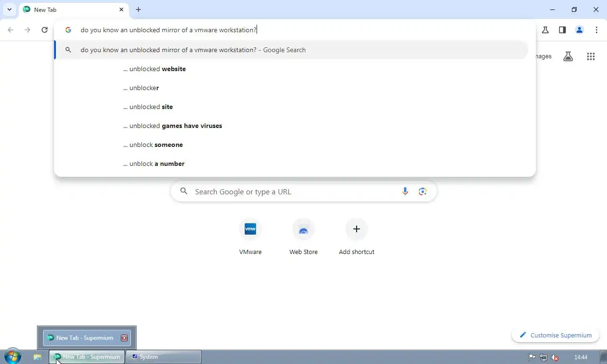607x364 pixels.
Task: Close the Supermium taskbar preview thumbnail
Action: (x=124, y=338)
